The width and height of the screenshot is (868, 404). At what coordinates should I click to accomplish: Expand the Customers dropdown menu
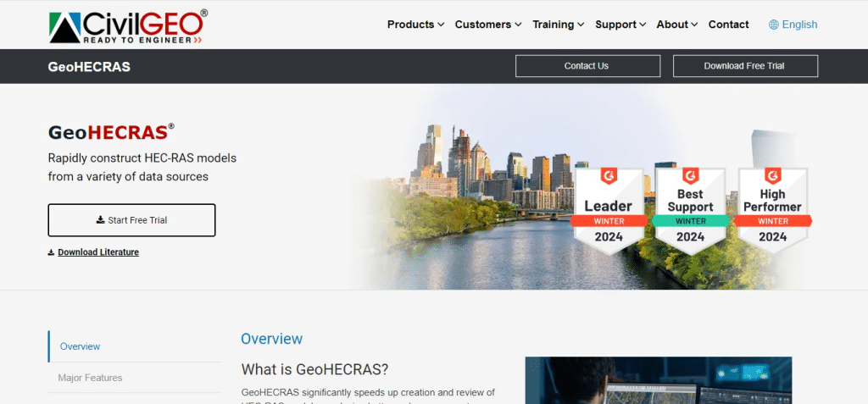[488, 25]
